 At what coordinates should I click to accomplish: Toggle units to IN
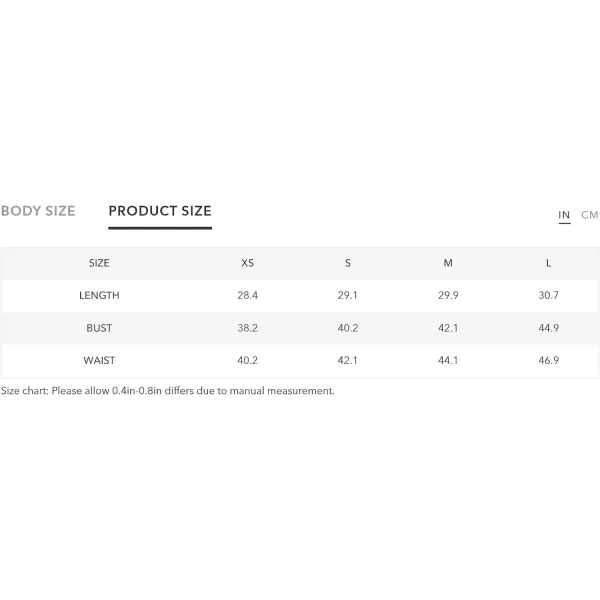[564, 215]
